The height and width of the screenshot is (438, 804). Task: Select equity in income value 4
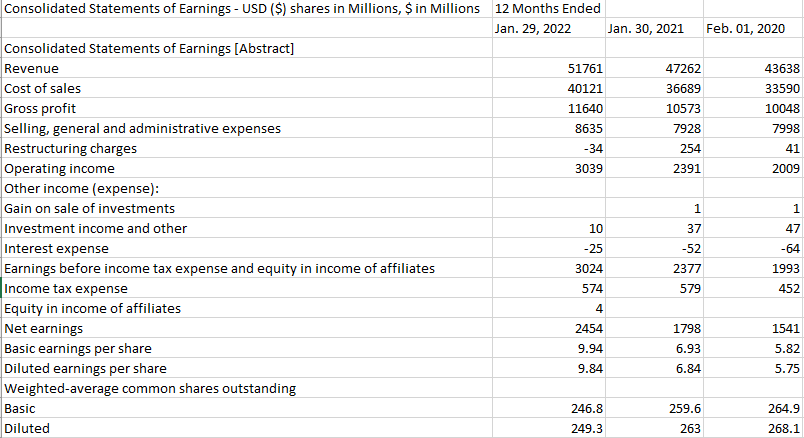point(599,309)
